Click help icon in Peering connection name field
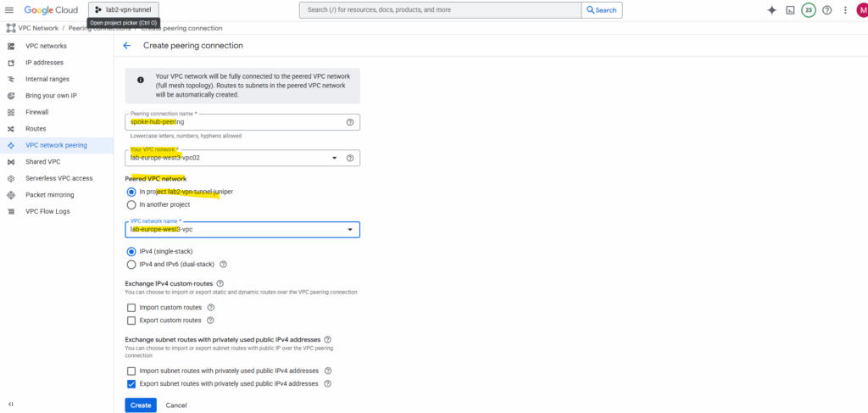This screenshot has width=868, height=413. click(350, 122)
